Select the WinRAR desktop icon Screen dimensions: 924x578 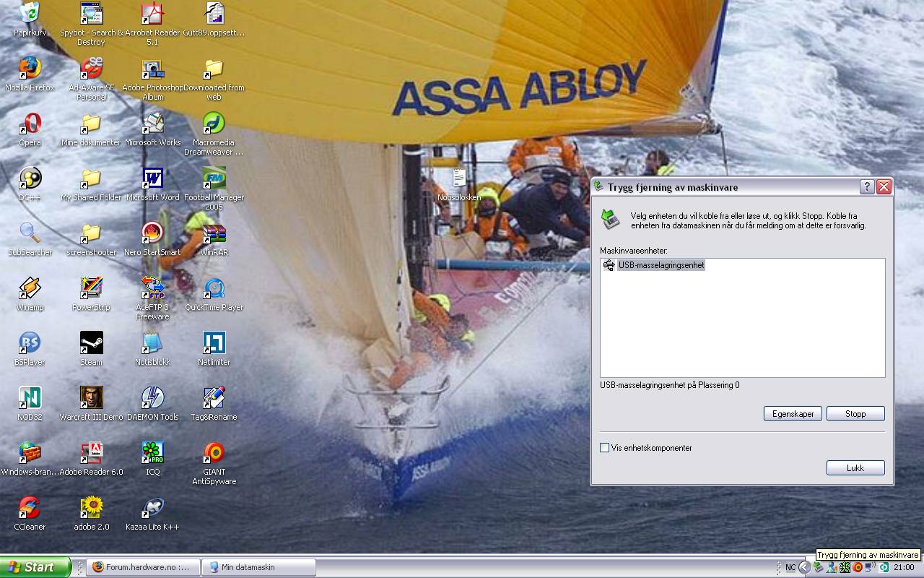coord(214,234)
